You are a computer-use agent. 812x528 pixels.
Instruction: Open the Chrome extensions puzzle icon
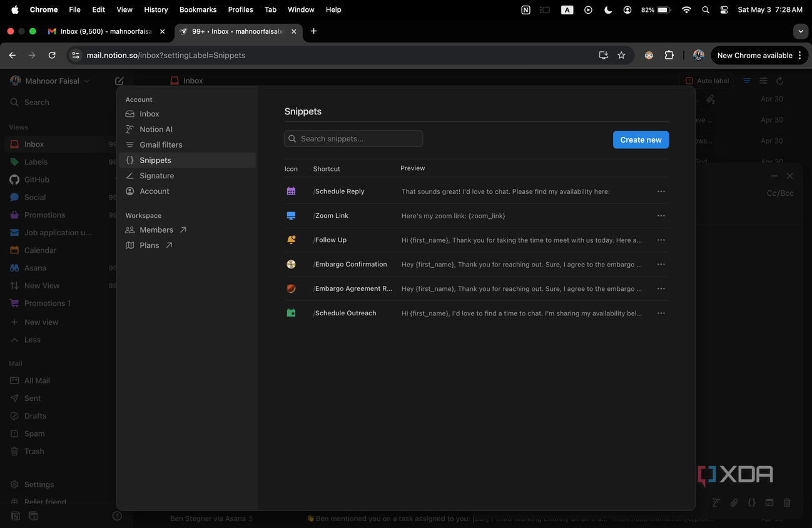(x=669, y=55)
